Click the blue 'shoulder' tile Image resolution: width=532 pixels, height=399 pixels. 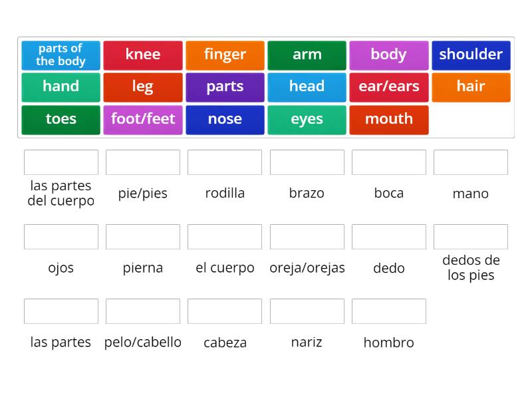pos(471,55)
